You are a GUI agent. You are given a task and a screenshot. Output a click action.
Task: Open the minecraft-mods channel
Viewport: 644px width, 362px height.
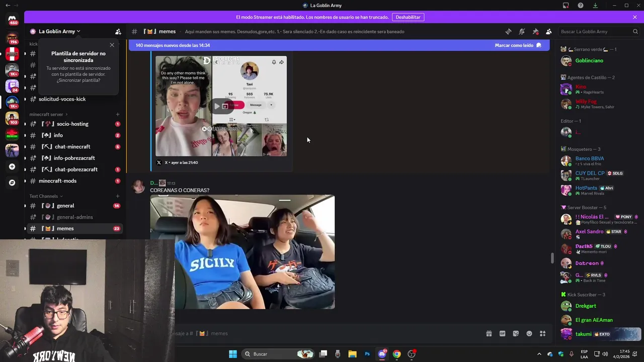point(75,181)
